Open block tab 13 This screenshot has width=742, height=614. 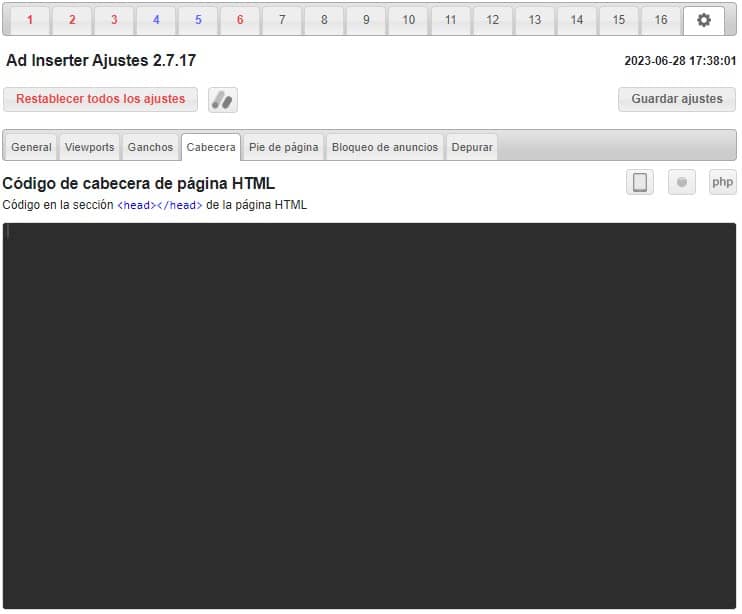[535, 20]
